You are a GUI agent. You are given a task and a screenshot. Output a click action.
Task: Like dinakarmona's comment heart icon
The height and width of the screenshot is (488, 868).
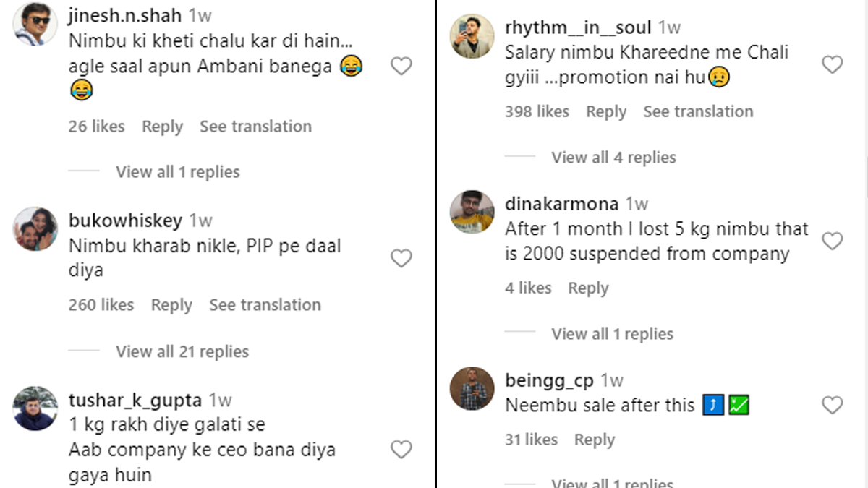click(x=833, y=241)
